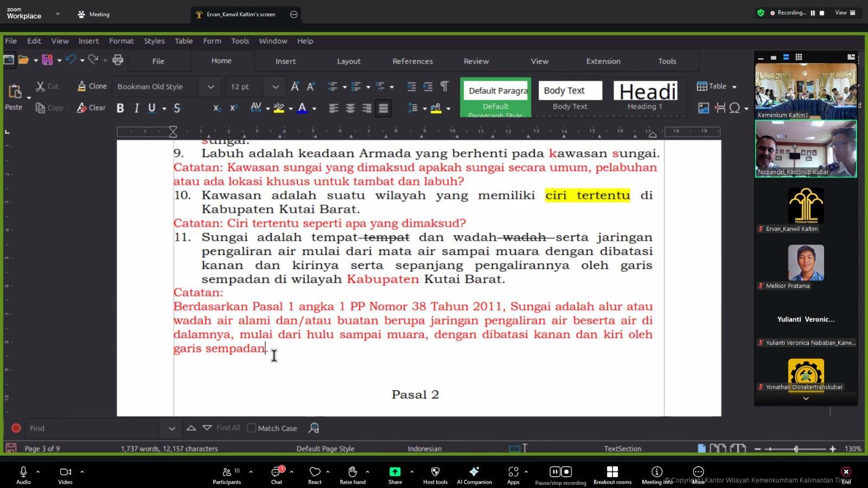This screenshot has height=488, width=868.
Task: Adjust the document zoom slider
Action: click(x=796, y=449)
